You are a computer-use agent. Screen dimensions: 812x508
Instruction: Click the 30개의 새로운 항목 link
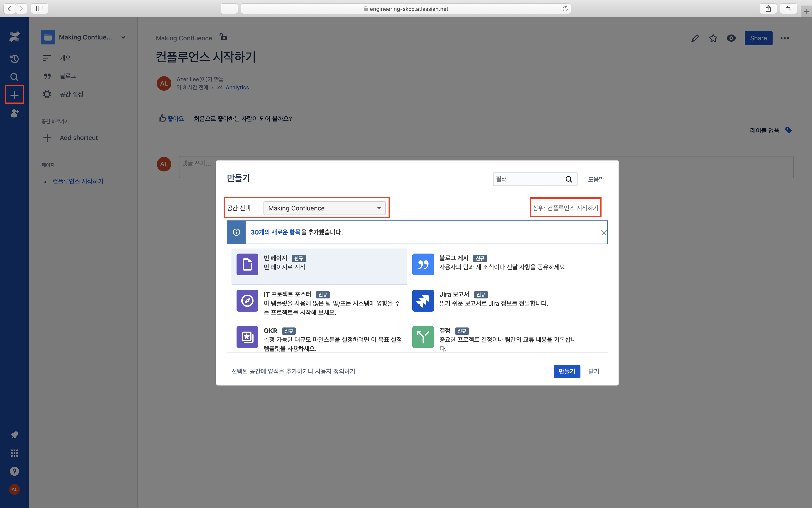(275, 232)
